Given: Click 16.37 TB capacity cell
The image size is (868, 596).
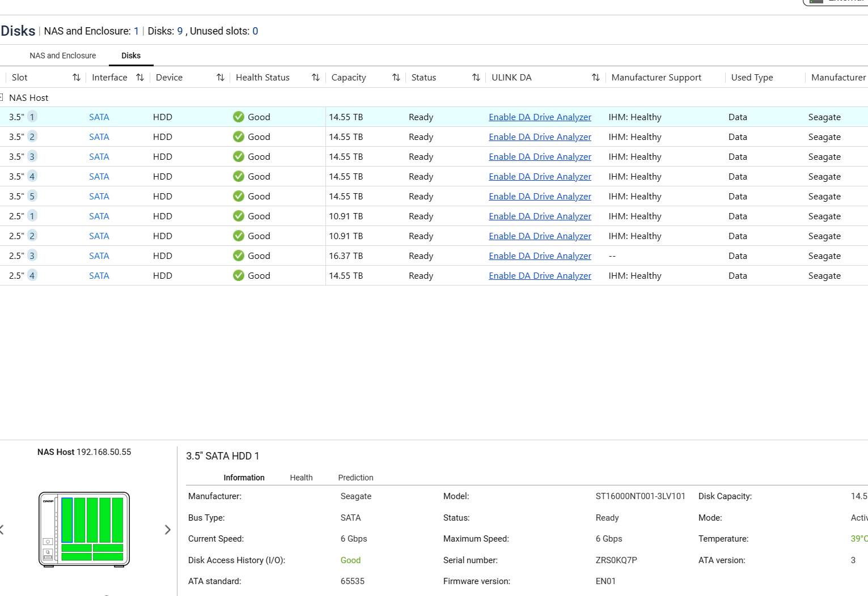Looking at the screenshot, I should point(346,256).
